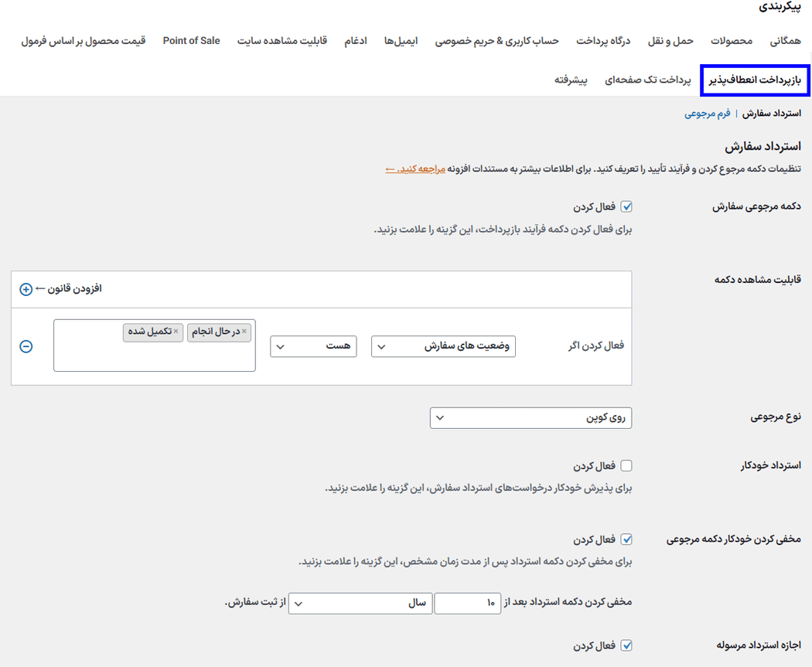The height and width of the screenshot is (667, 812).
Task: Click the minus icon to remove rule
Action: coord(26,346)
